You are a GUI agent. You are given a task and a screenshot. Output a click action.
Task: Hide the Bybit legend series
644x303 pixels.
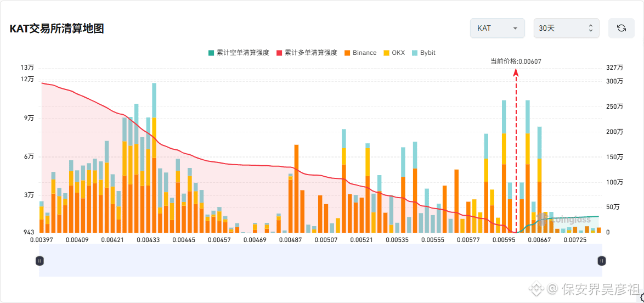(423, 53)
